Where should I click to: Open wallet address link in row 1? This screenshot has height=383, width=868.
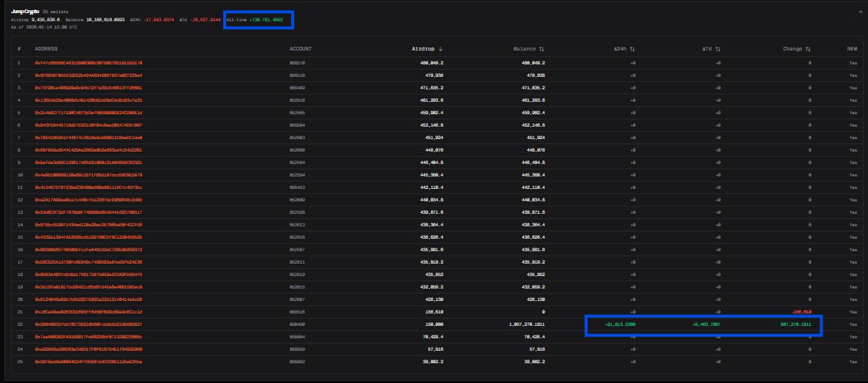[x=89, y=63]
